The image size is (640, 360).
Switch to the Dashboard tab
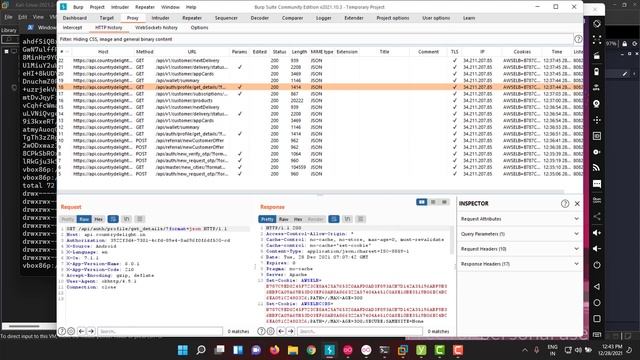click(75, 18)
